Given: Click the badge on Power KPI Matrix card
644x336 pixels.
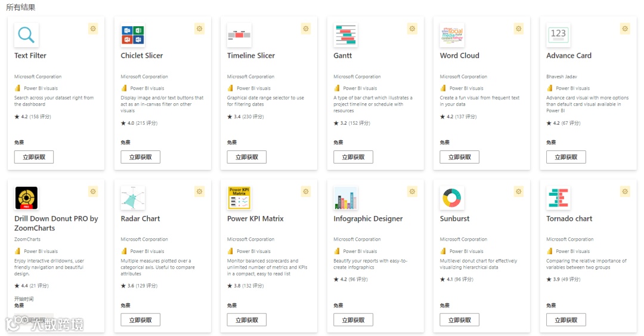Looking at the screenshot, I should (x=306, y=192).
